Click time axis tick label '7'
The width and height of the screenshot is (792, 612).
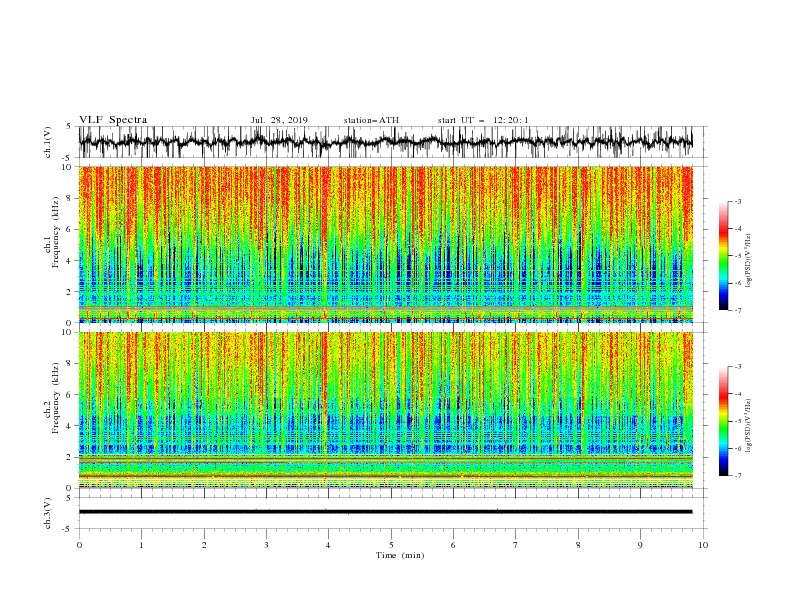click(x=516, y=545)
